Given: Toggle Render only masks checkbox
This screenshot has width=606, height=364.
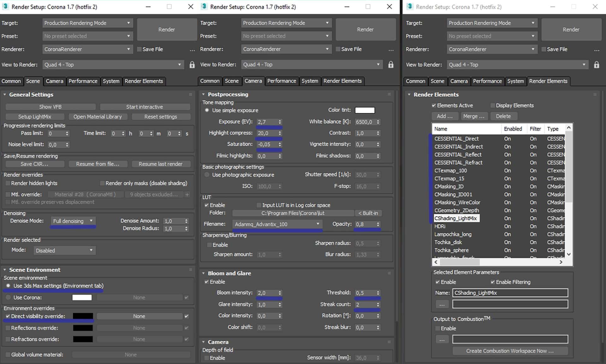Looking at the screenshot, I should (x=102, y=183).
